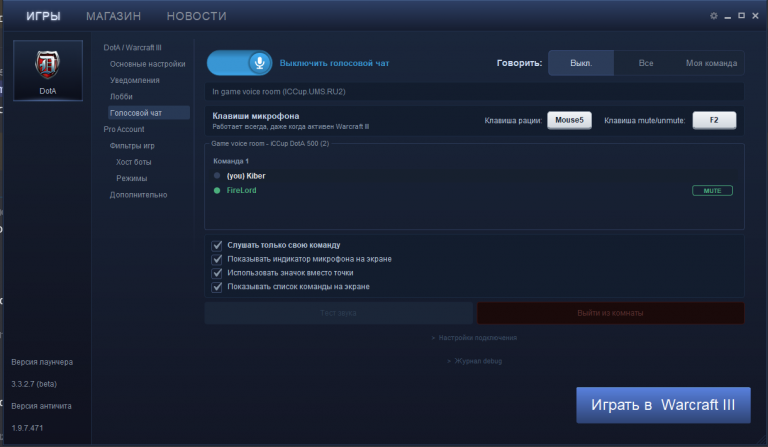Set speak mode to Все
This screenshot has width=768, height=447.
pos(646,63)
